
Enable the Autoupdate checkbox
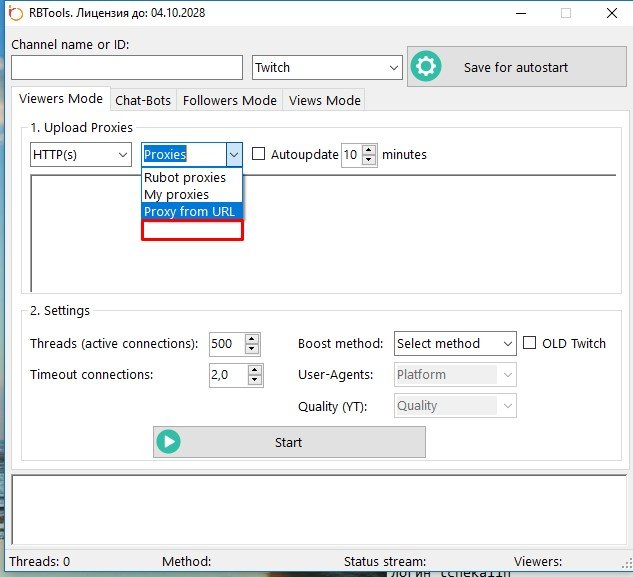pyautogui.click(x=259, y=155)
